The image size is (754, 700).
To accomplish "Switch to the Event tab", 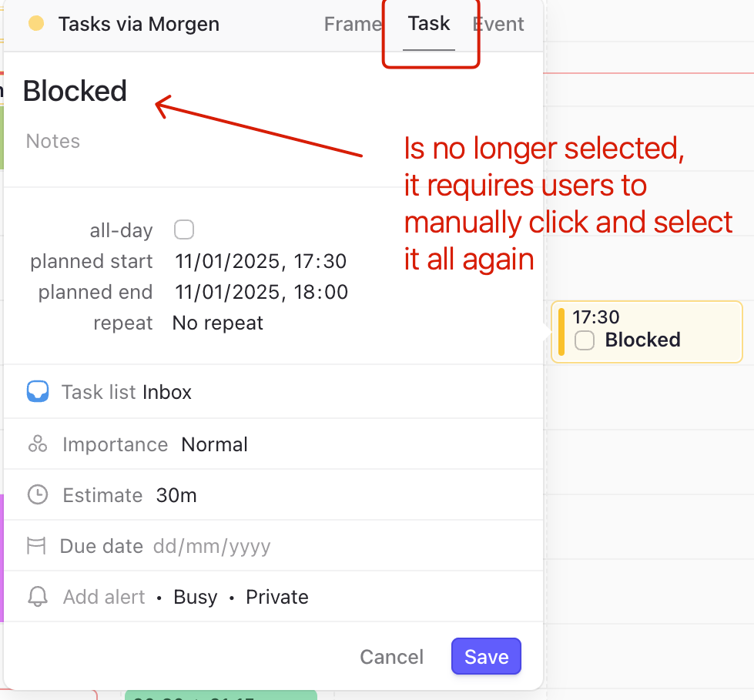I will [498, 24].
